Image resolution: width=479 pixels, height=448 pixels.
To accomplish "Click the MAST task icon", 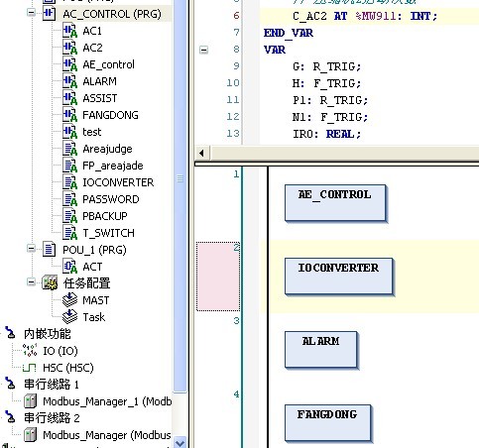I will coord(69,300).
